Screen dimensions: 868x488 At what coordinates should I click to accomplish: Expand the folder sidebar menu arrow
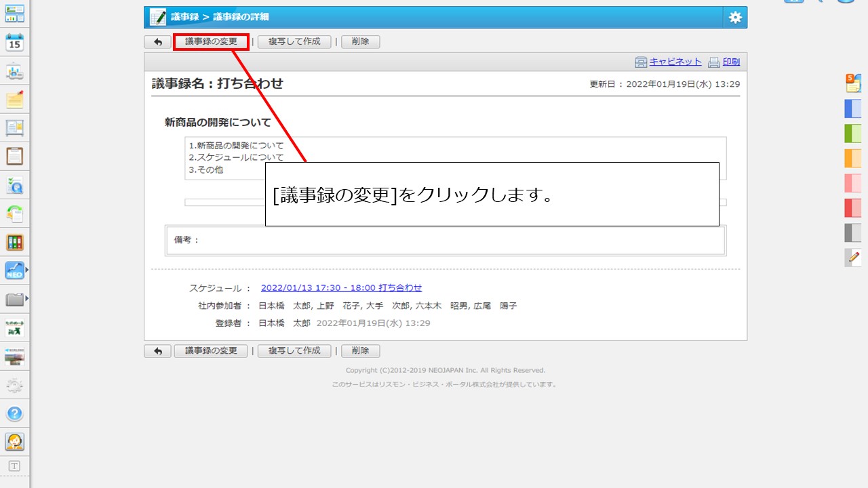point(27,298)
